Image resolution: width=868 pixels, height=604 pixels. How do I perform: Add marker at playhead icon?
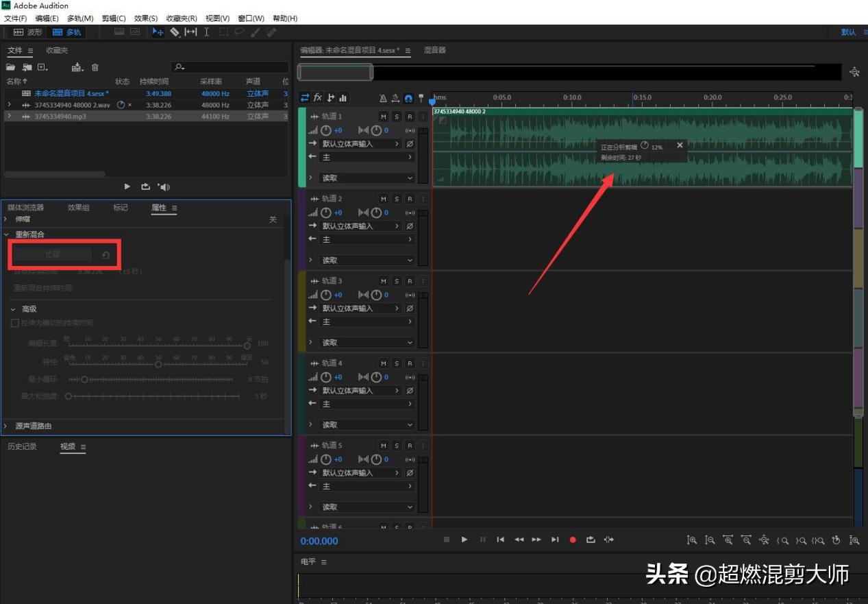421,98
